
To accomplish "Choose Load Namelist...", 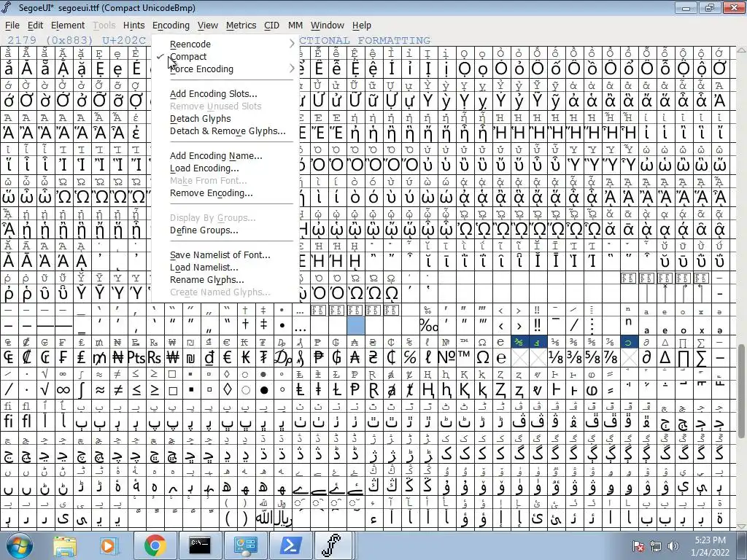I will tap(204, 267).
